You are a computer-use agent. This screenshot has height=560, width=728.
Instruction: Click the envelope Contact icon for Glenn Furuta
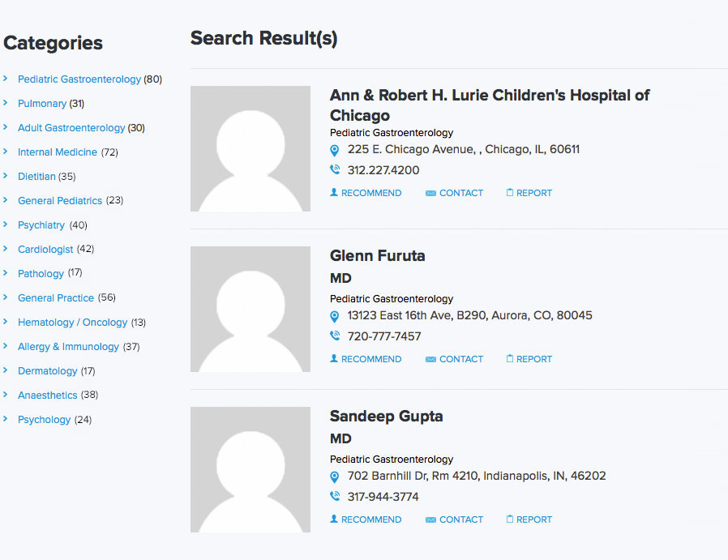[x=430, y=360]
